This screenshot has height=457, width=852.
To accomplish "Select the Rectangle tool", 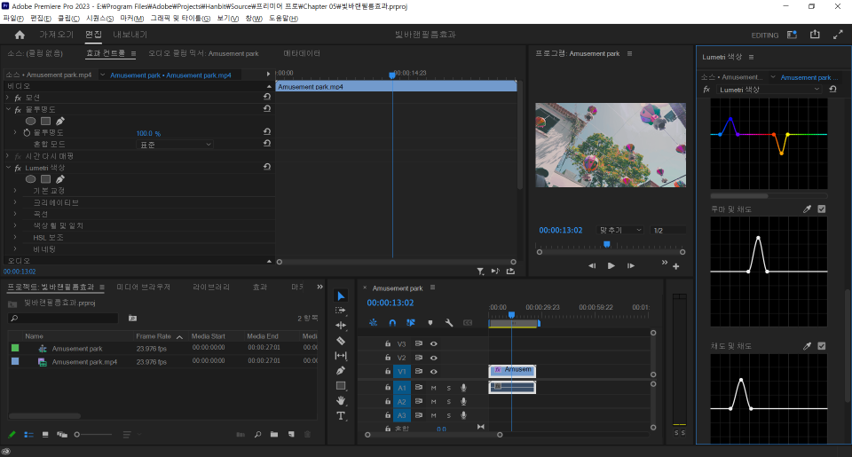I will click(341, 386).
